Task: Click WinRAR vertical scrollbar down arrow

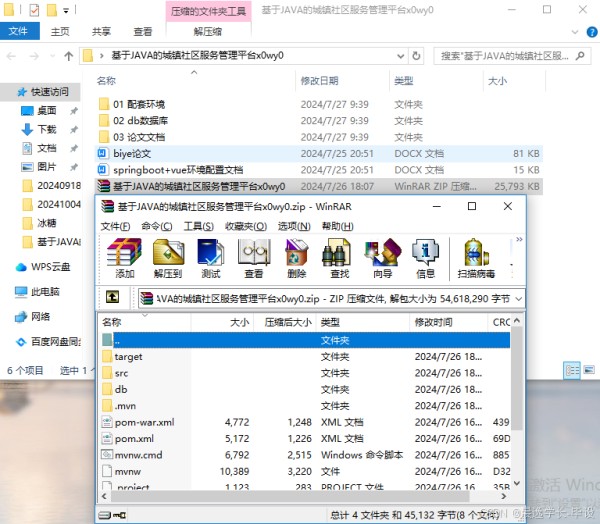Action: point(517,483)
